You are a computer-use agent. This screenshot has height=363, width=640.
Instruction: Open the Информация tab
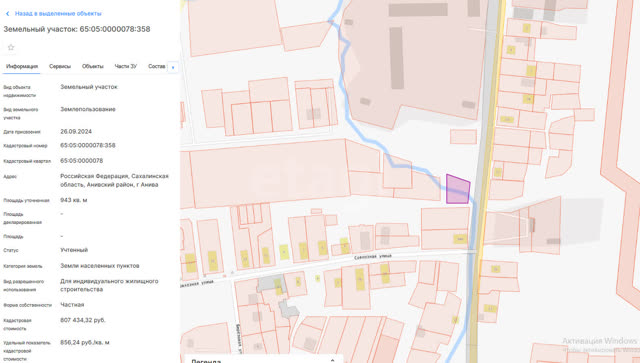tap(22, 66)
